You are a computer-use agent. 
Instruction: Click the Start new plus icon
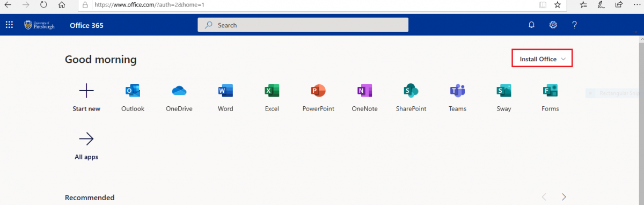[86, 91]
